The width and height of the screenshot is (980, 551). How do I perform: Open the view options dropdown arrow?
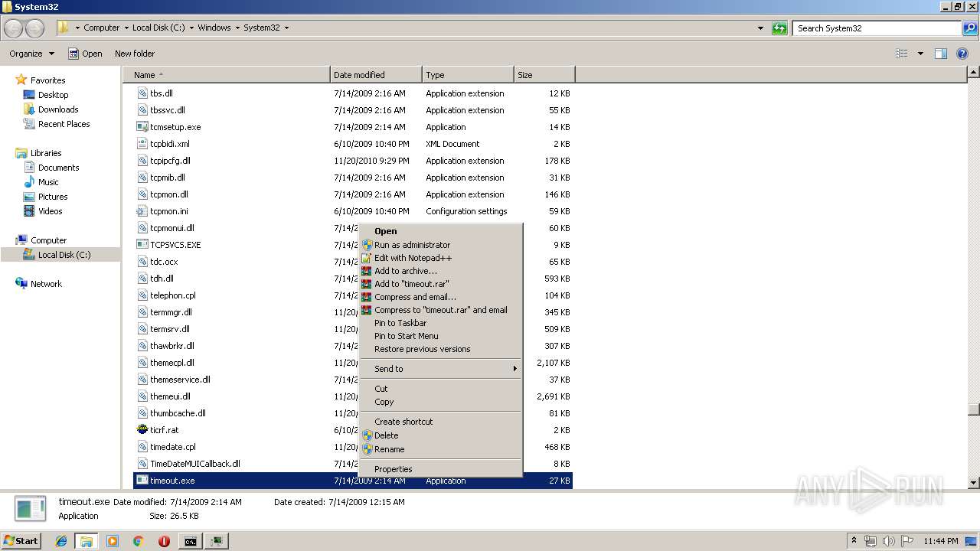coord(920,54)
